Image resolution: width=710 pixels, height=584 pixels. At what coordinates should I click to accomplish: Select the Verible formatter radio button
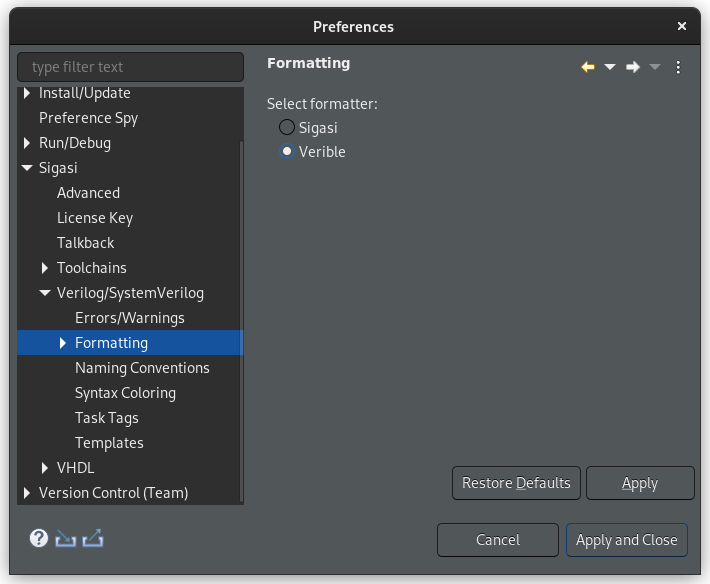pyautogui.click(x=287, y=151)
